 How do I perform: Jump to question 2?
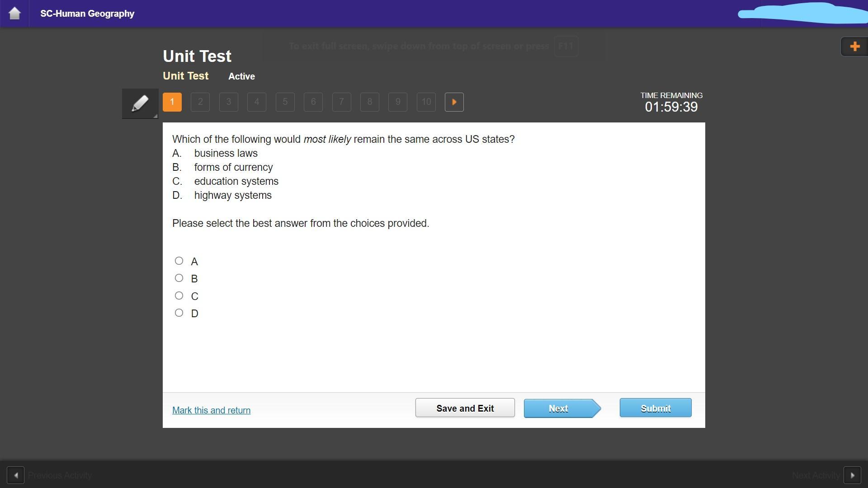coord(200,102)
